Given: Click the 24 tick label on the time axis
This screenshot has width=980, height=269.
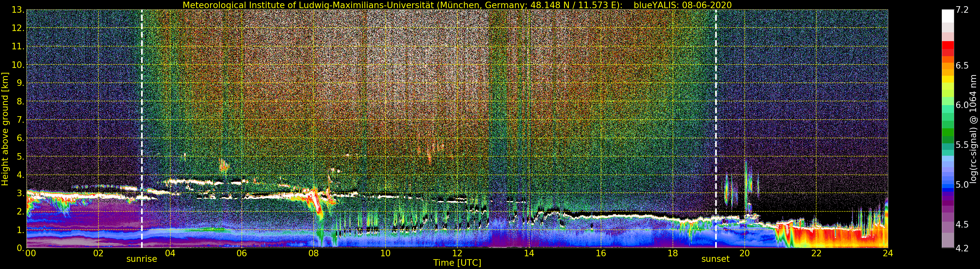Looking at the screenshot, I should click(x=888, y=253).
